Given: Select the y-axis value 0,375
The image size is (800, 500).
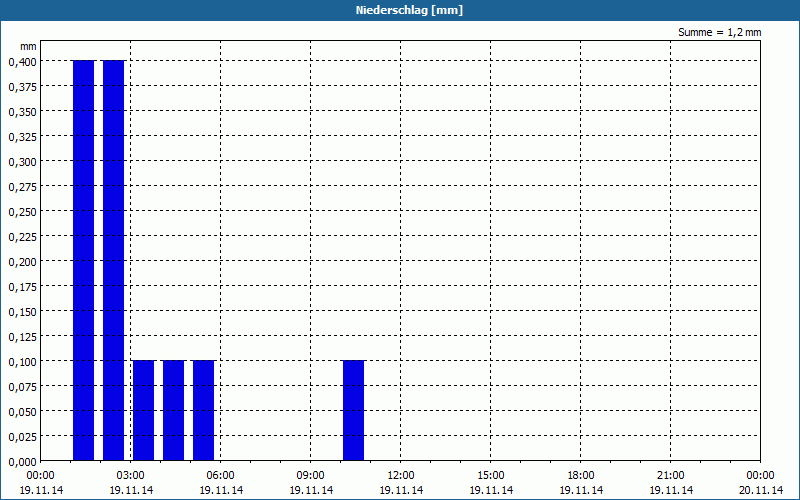Looking at the screenshot, I should click(23, 87).
